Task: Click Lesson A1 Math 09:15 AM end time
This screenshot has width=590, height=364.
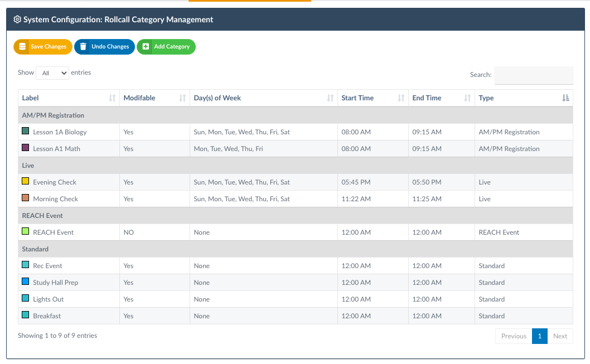Action: coord(427,149)
